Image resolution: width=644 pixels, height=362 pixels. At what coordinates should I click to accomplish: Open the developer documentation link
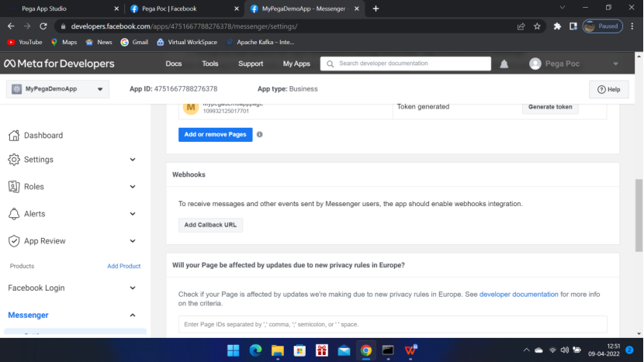(519, 295)
